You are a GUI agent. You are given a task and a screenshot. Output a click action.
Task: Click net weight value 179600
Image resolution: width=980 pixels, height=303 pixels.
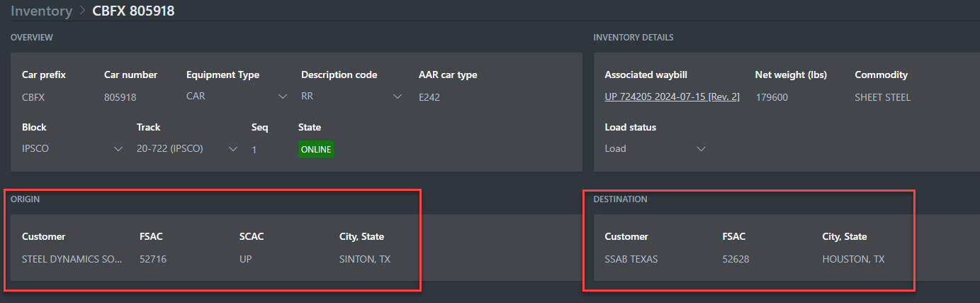[772, 97]
